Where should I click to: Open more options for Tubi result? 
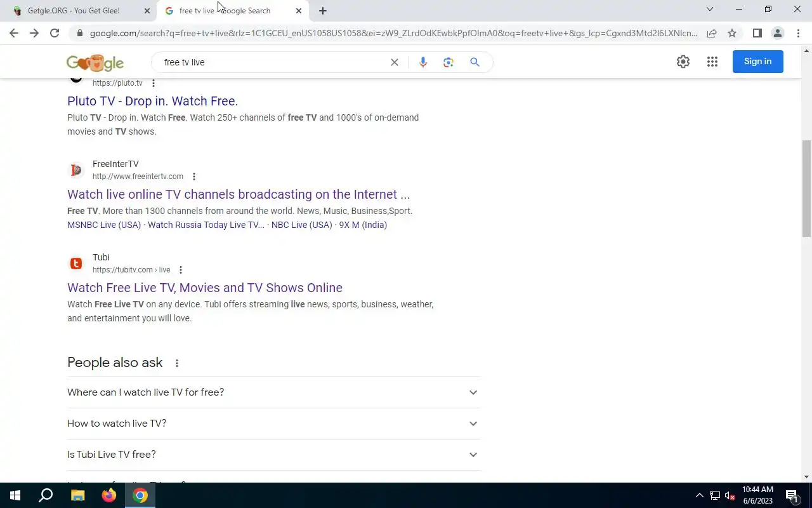181,270
